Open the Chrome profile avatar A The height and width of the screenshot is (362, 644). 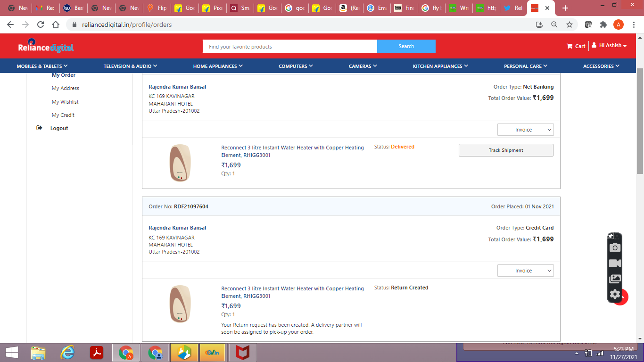(x=619, y=25)
